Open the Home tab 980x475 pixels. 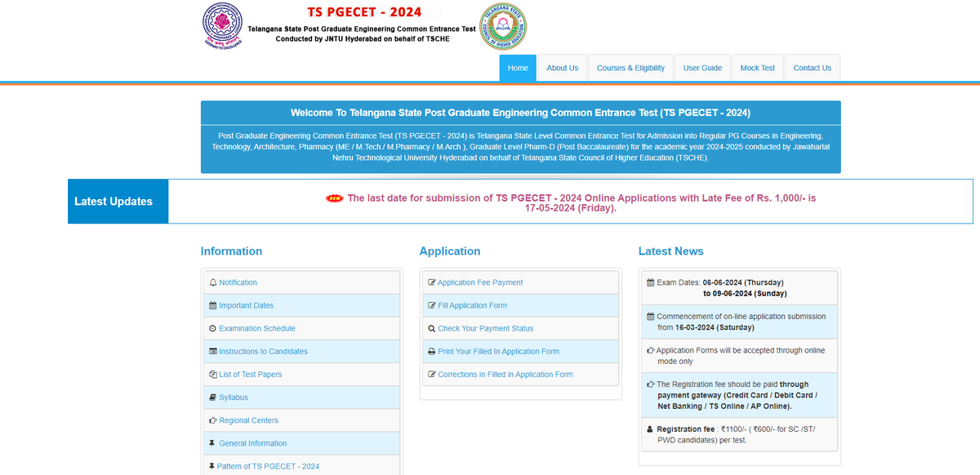pos(518,68)
